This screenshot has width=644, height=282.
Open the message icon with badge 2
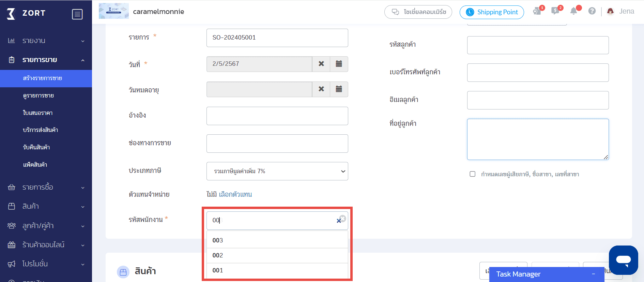pyautogui.click(x=556, y=11)
